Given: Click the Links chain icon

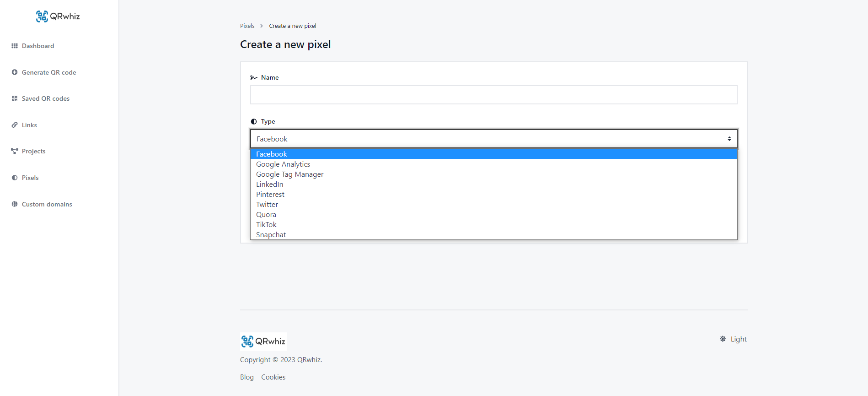Looking at the screenshot, I should point(15,125).
